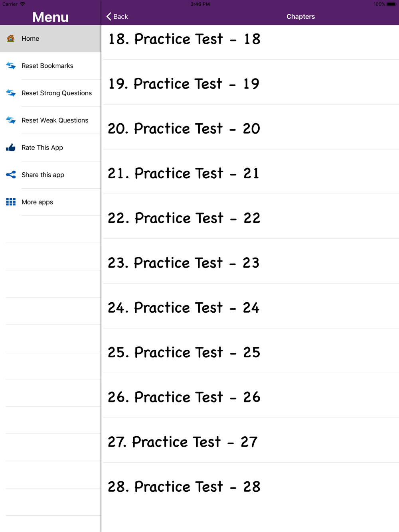Click the Reset Weak Questions arrows icon
399x532 pixels.
11,120
